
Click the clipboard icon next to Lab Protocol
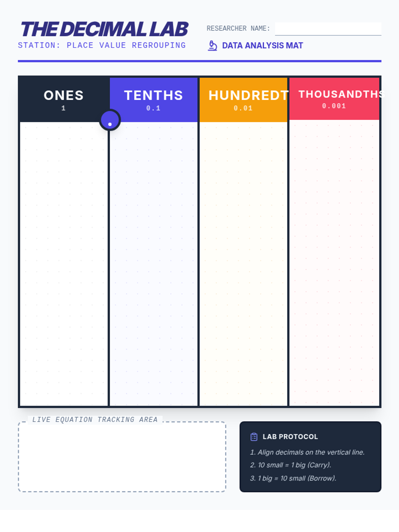click(x=254, y=437)
